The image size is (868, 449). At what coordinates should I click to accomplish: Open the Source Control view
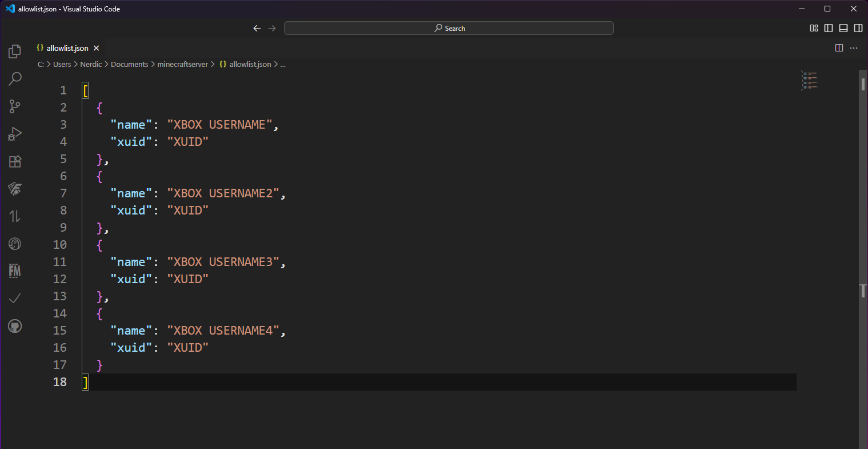[15, 106]
